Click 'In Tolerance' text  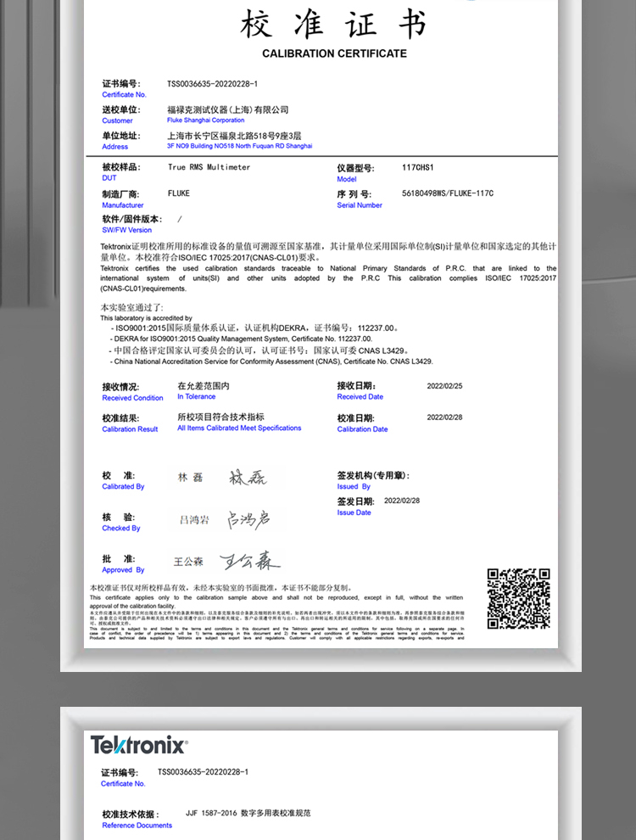[x=197, y=397]
